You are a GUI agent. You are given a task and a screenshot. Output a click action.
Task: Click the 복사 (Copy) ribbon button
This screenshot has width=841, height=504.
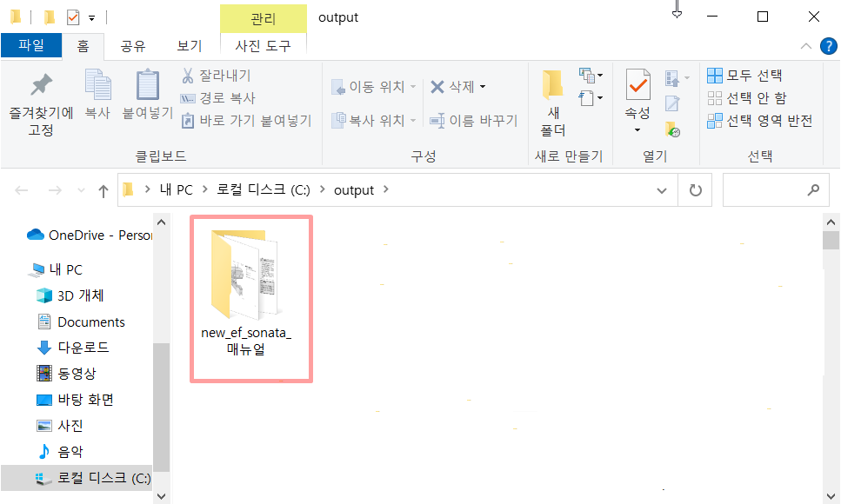97,94
